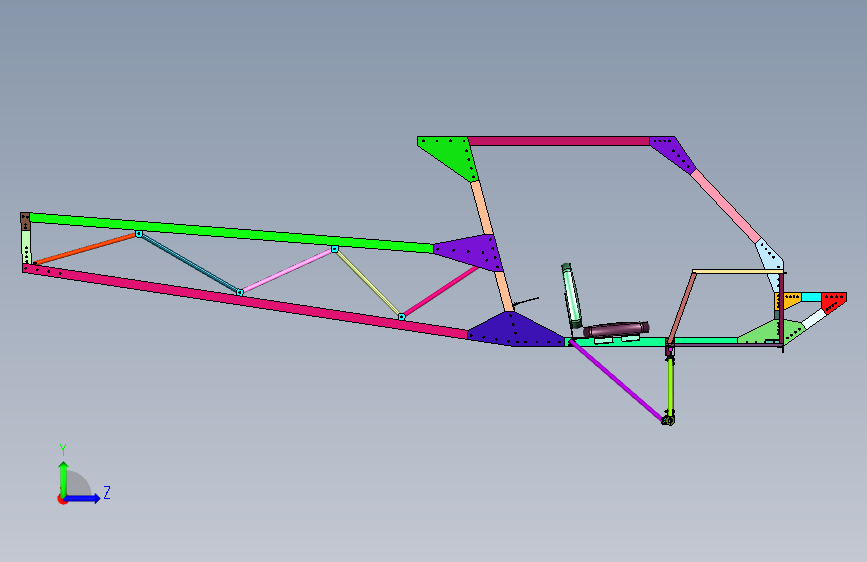Select the short cyan tube at nose

coord(811,297)
